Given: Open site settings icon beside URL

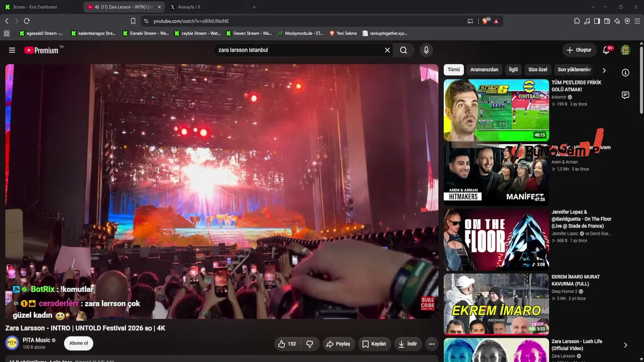Looking at the screenshot, I should pos(146,21).
